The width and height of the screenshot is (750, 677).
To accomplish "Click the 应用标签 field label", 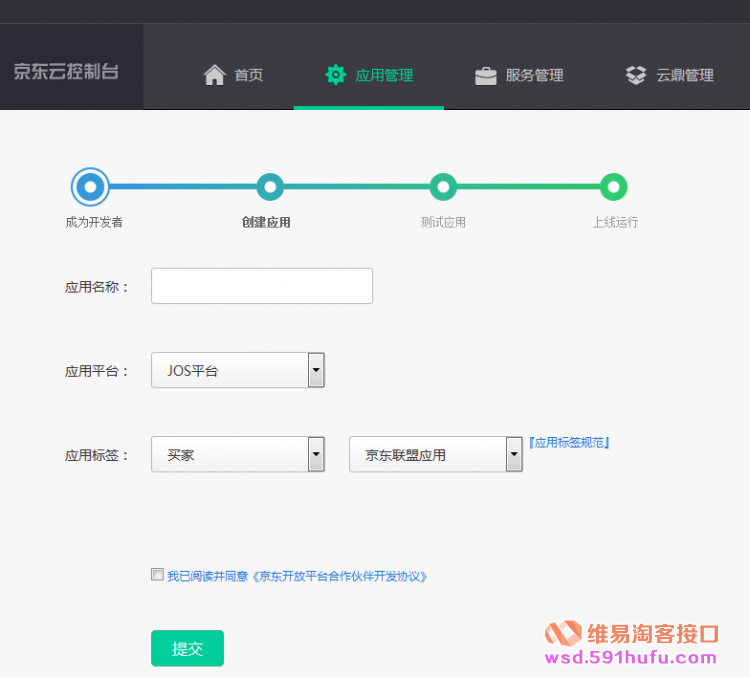I will [97, 455].
